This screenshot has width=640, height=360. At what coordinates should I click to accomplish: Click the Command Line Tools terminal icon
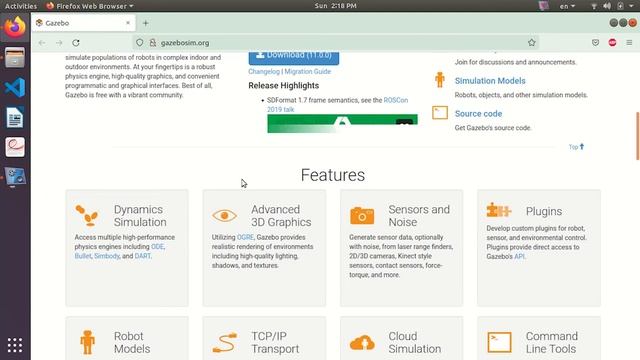[499, 342]
